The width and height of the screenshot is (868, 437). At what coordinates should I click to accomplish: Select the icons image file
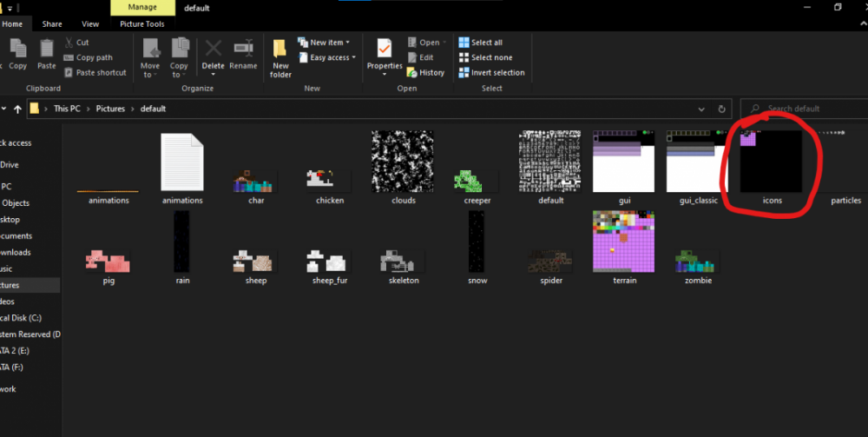point(772,169)
